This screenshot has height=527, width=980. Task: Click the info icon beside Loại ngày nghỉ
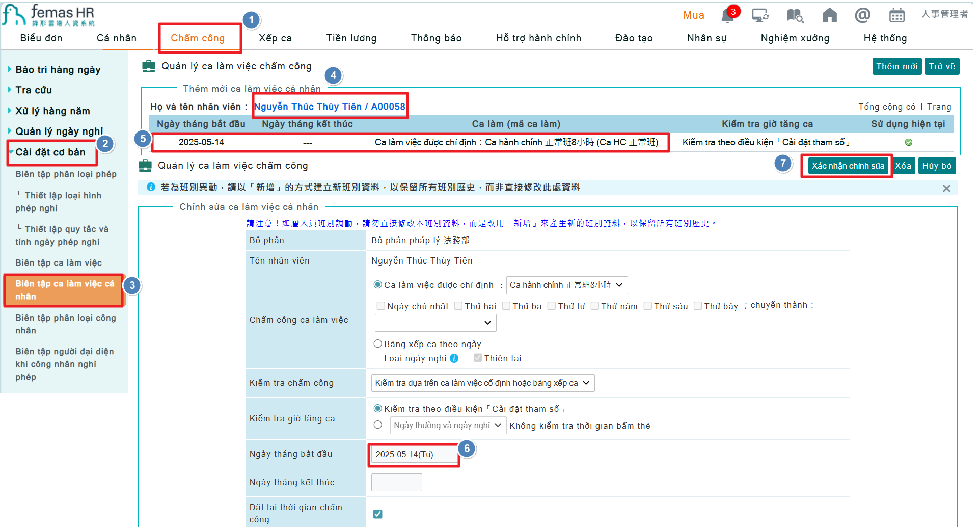454,358
